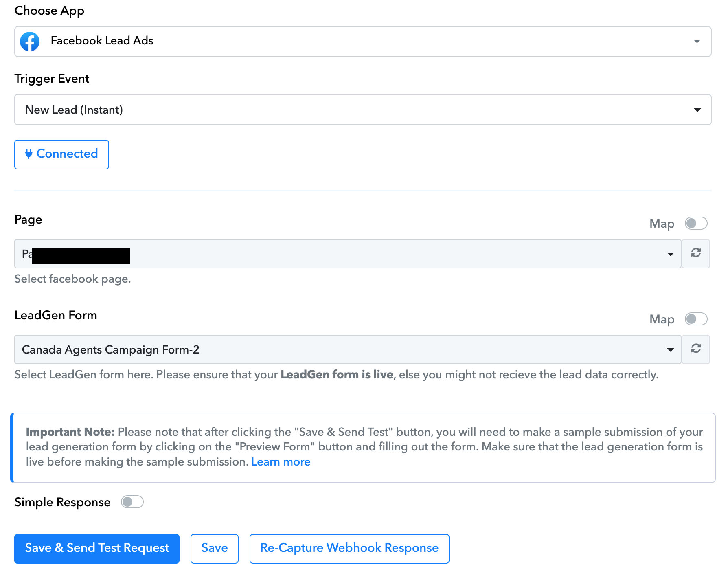The height and width of the screenshot is (571, 728).
Task: Click Re-Capture Webhook Response button
Action: point(349,549)
